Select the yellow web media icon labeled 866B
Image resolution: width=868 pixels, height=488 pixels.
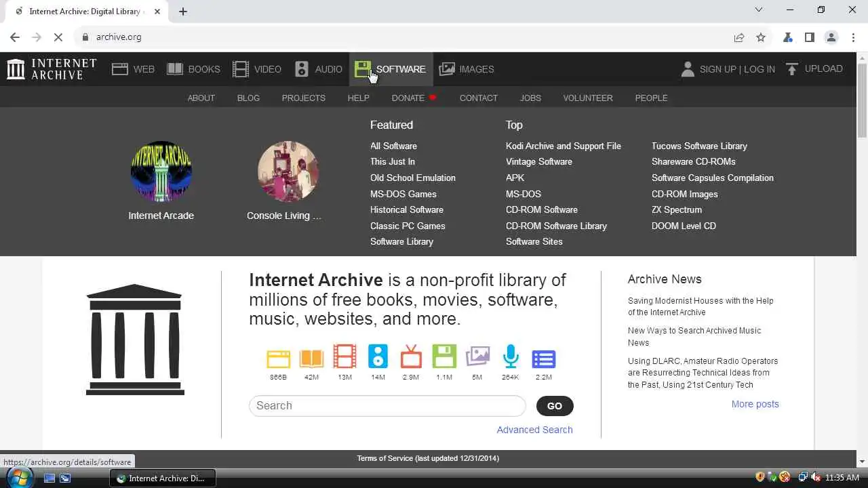(x=278, y=359)
